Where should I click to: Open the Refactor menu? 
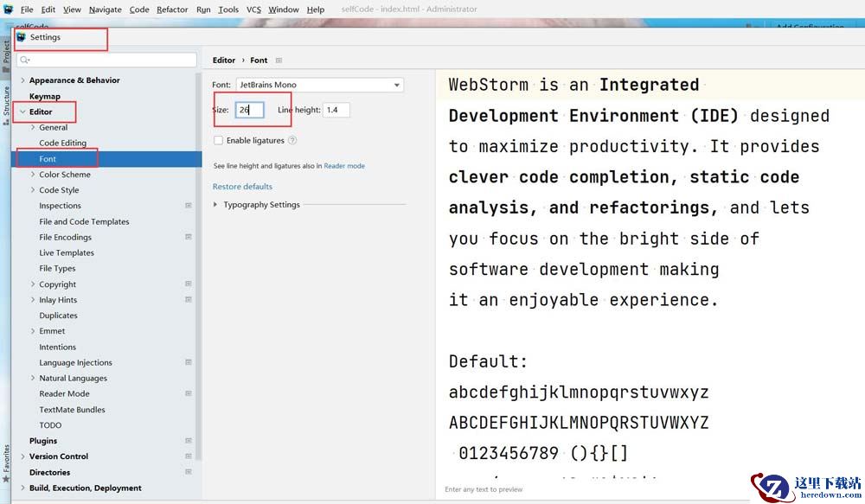click(172, 10)
